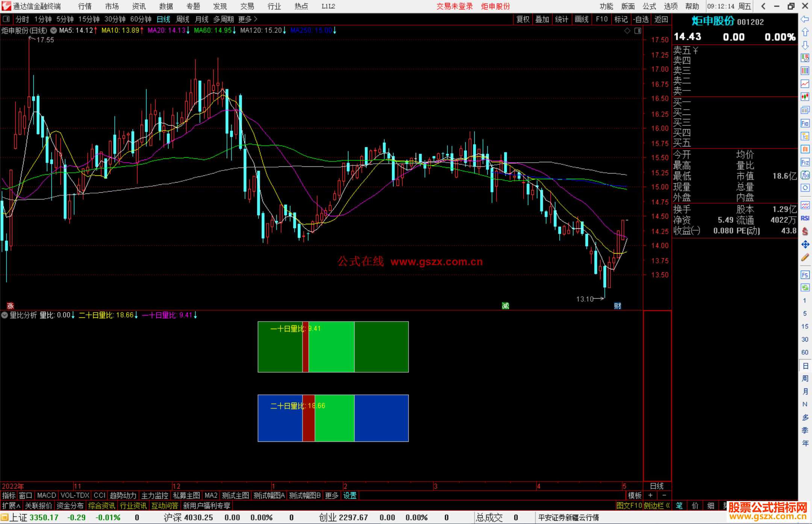The height and width of the screenshot is (524, 812).
Task: Click the RSI indicator sidebar icon
Action: pyautogui.click(x=805, y=218)
